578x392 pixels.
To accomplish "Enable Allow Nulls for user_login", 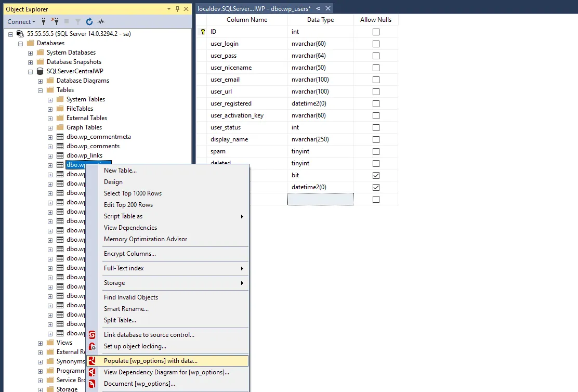I will pos(376,44).
